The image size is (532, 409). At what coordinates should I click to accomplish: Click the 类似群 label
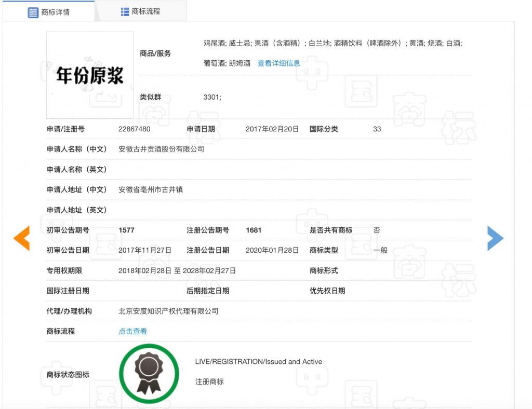tap(150, 97)
